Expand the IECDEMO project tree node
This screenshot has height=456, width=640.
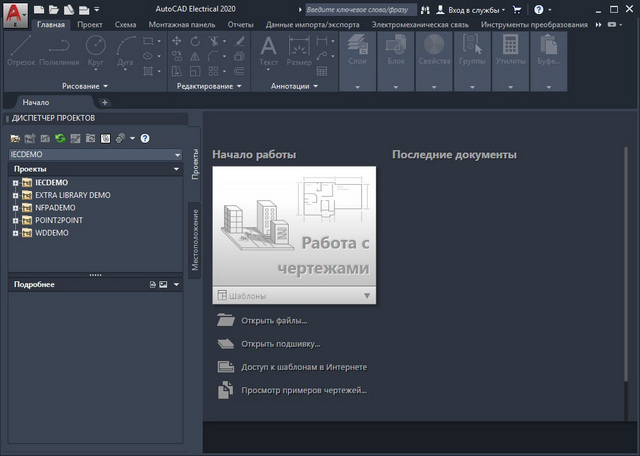(x=15, y=184)
